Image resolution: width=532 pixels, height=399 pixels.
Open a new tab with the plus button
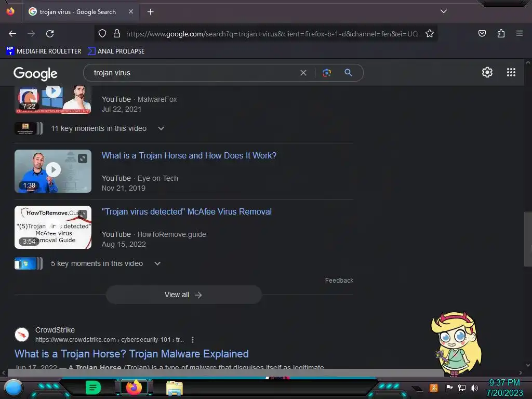point(150,12)
